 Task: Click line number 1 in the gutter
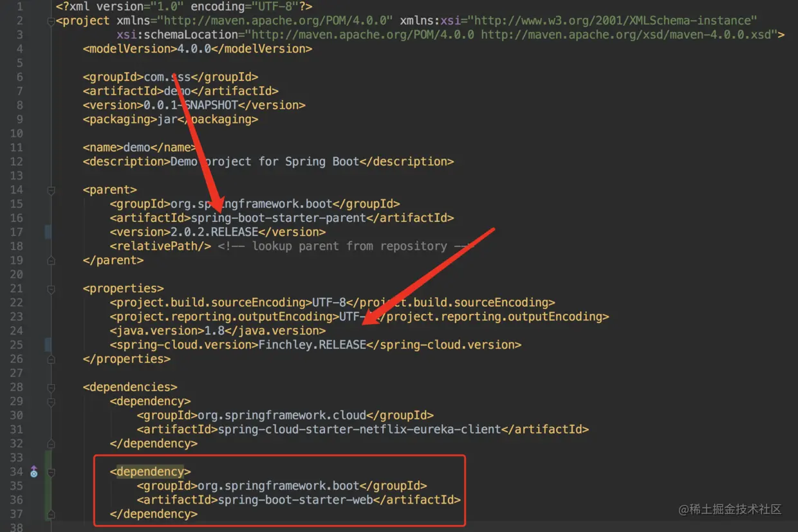pyautogui.click(x=20, y=6)
